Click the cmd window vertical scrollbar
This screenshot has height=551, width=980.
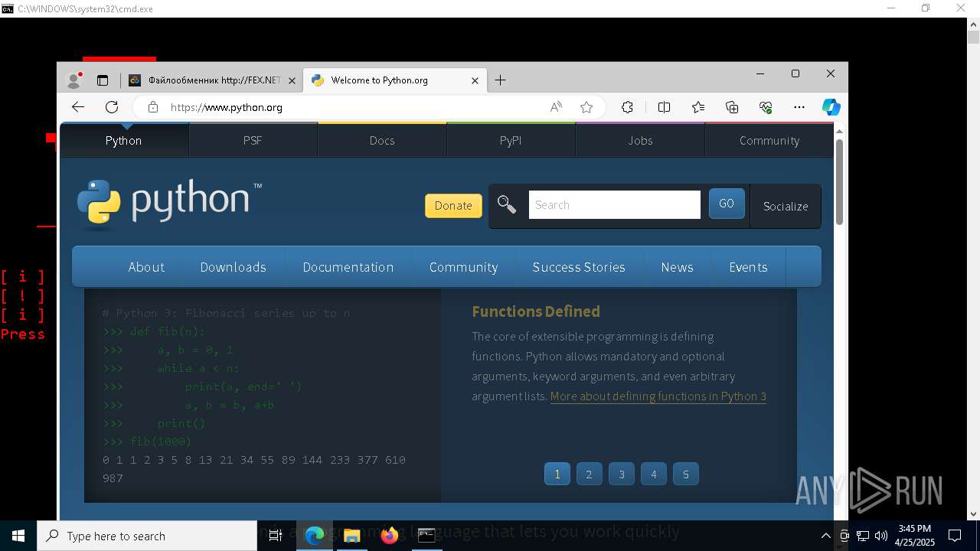point(973,268)
